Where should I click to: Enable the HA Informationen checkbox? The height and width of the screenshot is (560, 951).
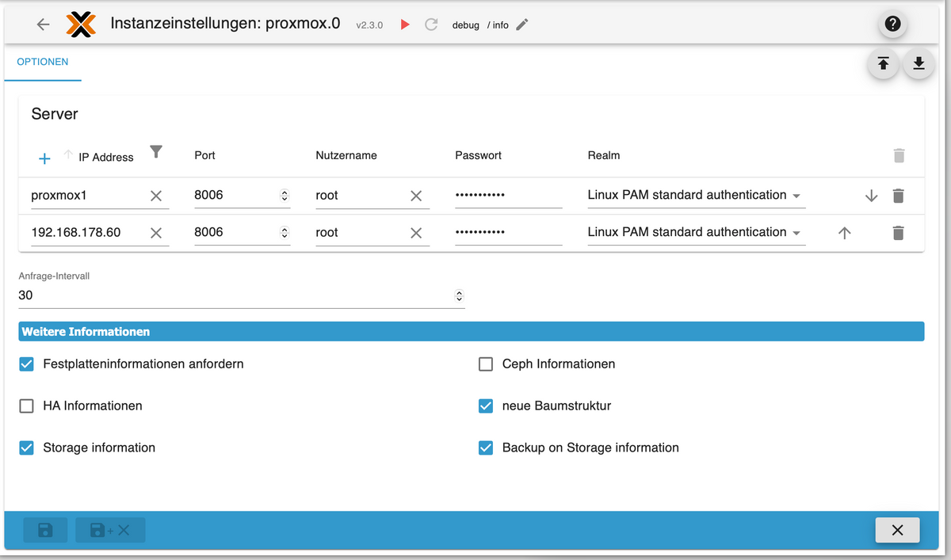coord(27,406)
